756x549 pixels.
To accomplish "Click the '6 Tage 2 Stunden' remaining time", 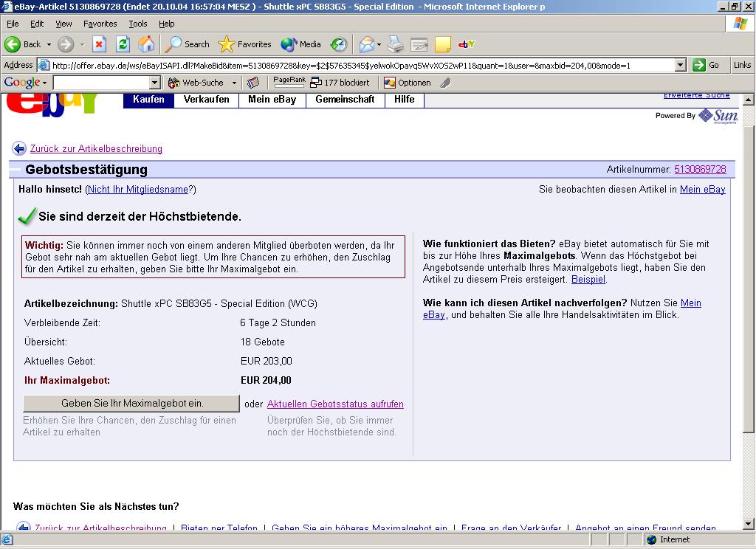I will click(278, 322).
